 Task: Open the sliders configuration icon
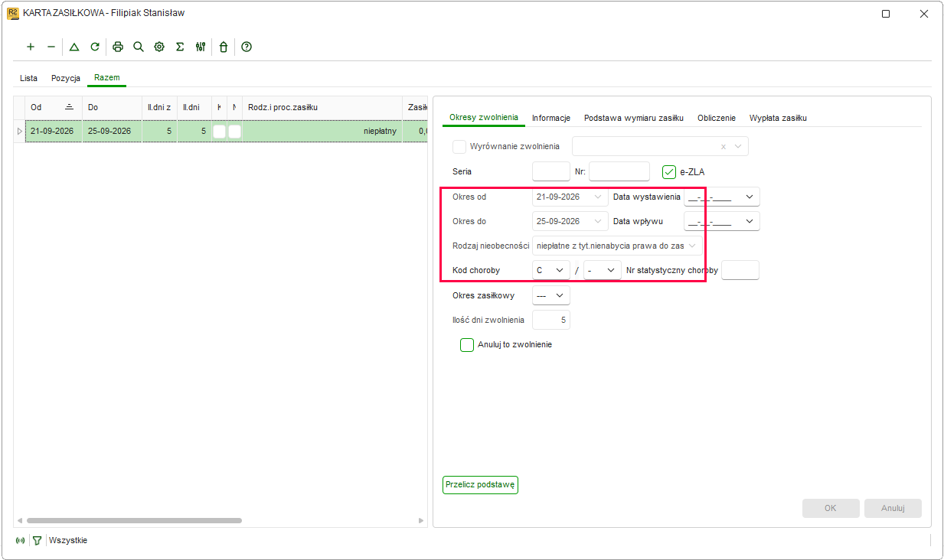(x=201, y=47)
